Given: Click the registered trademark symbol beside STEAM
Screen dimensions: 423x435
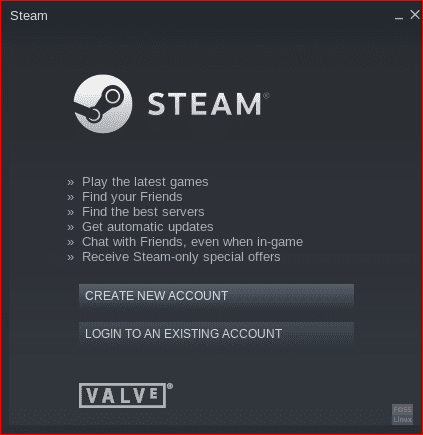Looking at the screenshot, I should [266, 96].
